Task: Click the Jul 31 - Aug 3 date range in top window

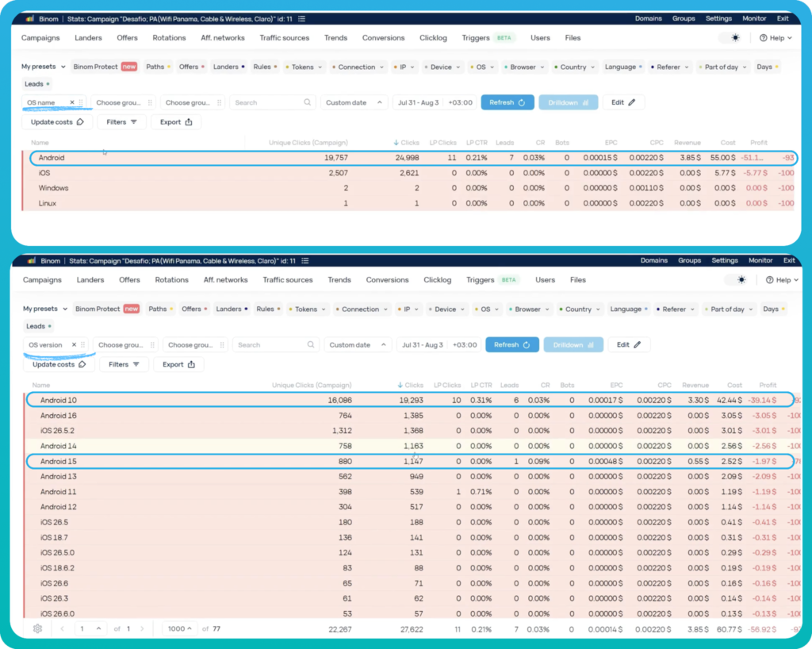Action: coord(419,102)
